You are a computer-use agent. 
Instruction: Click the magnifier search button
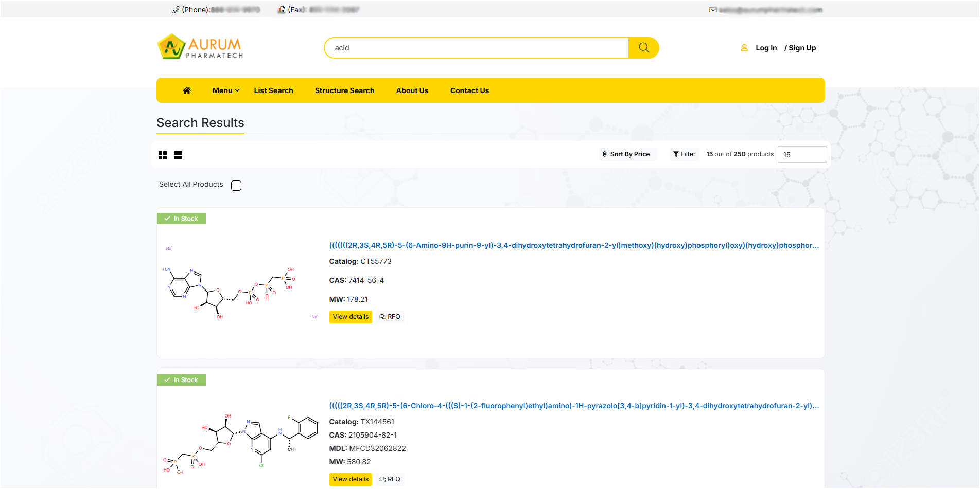[x=643, y=48]
